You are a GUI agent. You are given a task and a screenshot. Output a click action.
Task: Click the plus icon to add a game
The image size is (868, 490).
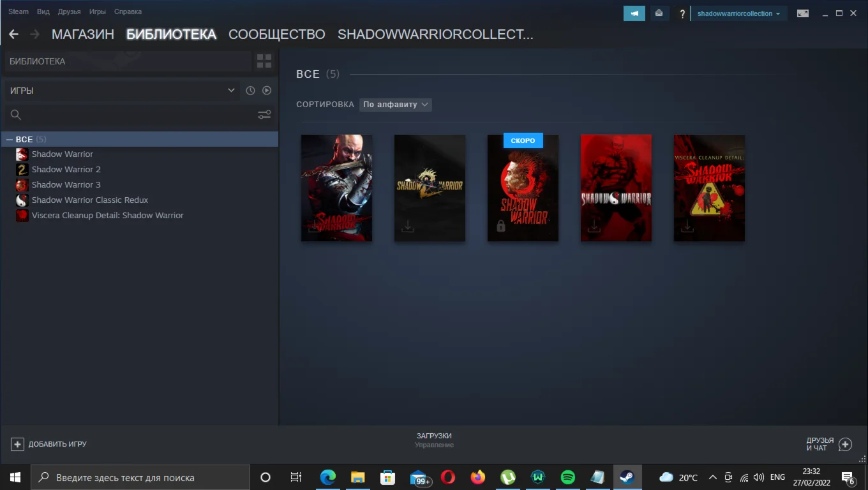17,444
